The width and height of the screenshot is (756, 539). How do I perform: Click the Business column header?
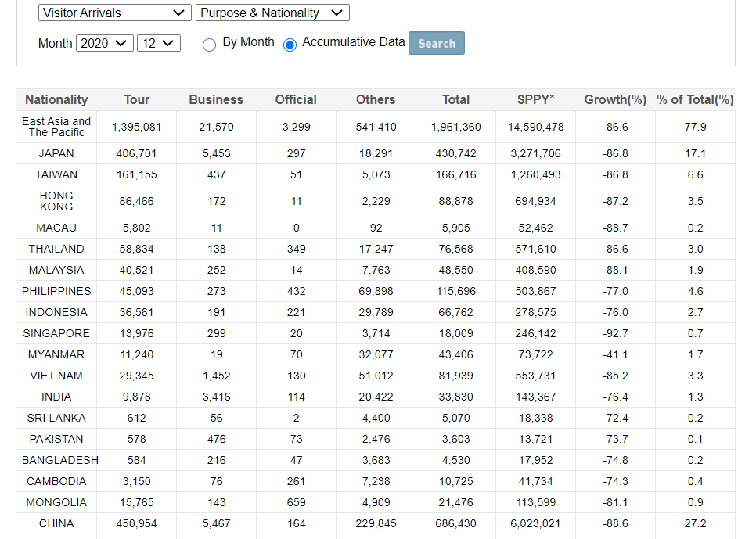[x=216, y=100]
